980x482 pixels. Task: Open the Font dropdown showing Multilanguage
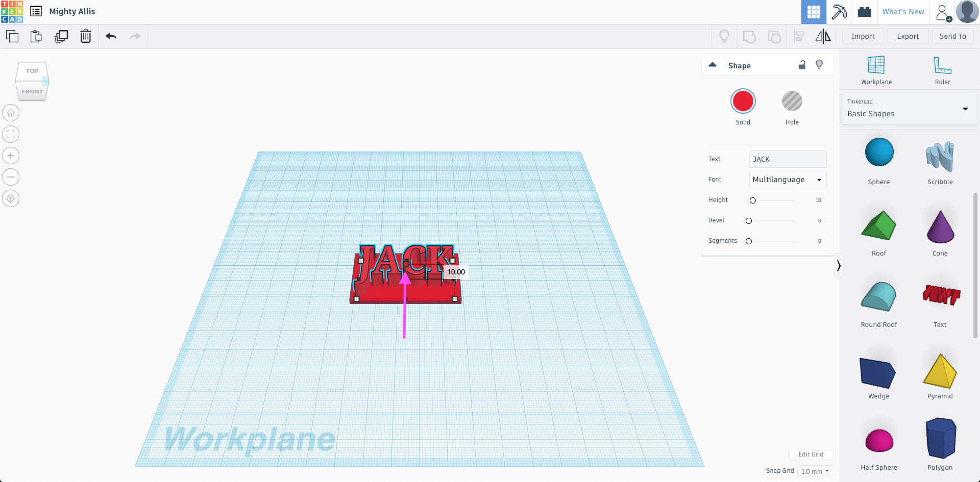point(787,180)
